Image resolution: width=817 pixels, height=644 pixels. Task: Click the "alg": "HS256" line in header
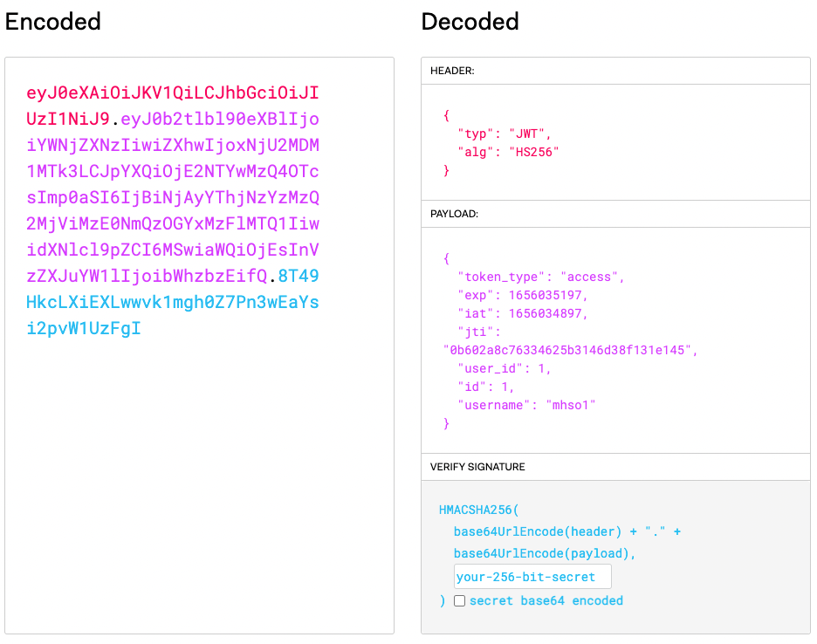coord(508,152)
